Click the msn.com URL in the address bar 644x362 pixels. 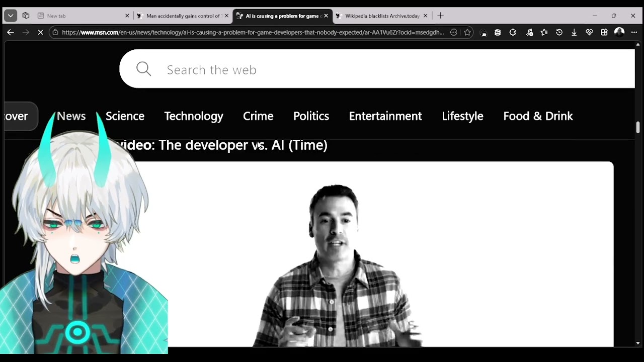pyautogui.click(x=253, y=32)
